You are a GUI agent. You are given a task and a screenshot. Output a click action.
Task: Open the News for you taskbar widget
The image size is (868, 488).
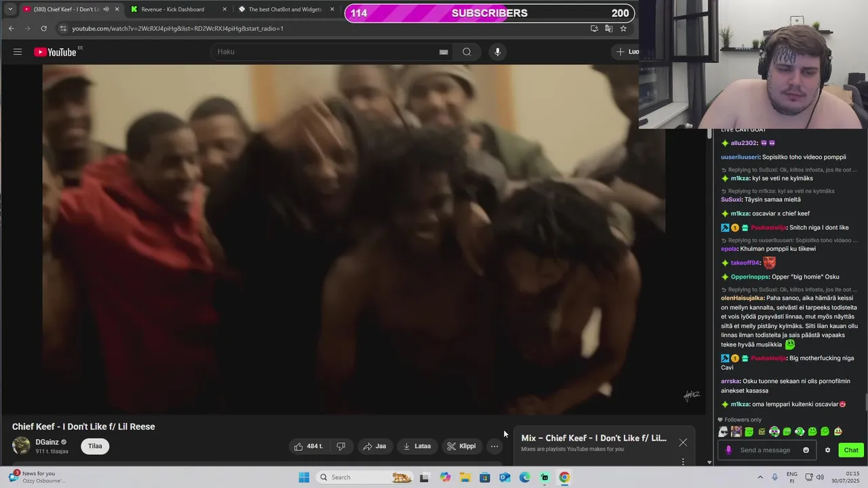(37, 477)
